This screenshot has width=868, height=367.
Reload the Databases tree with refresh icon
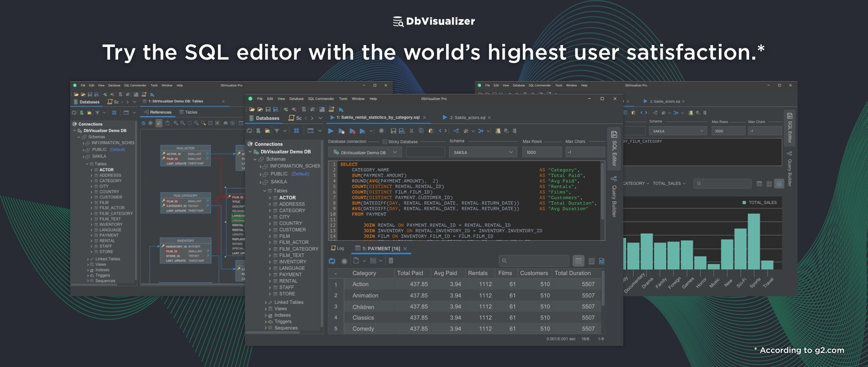(250, 130)
